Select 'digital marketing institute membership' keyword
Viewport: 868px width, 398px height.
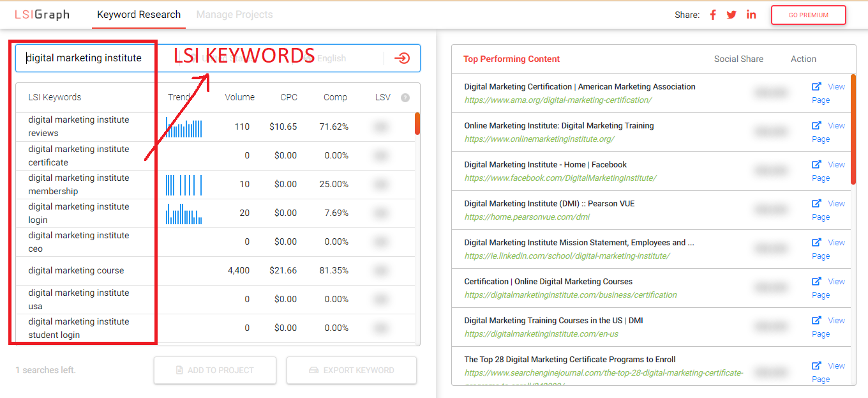pos(79,184)
